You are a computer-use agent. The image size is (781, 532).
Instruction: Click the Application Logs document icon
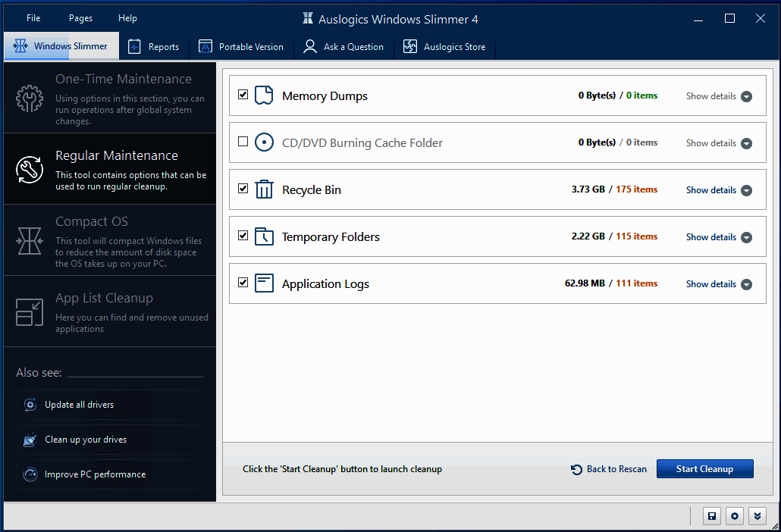(x=264, y=283)
